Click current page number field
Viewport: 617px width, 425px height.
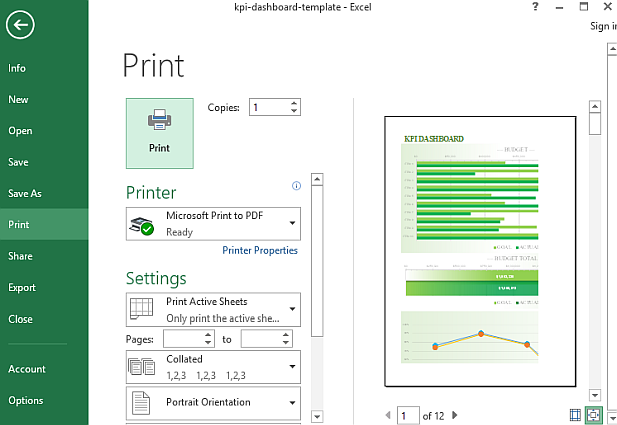point(408,416)
